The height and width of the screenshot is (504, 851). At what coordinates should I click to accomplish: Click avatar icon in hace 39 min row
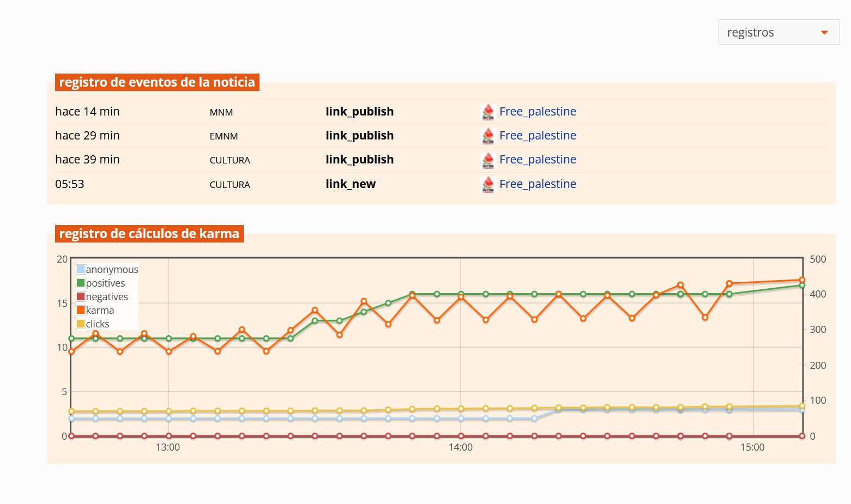pos(488,160)
